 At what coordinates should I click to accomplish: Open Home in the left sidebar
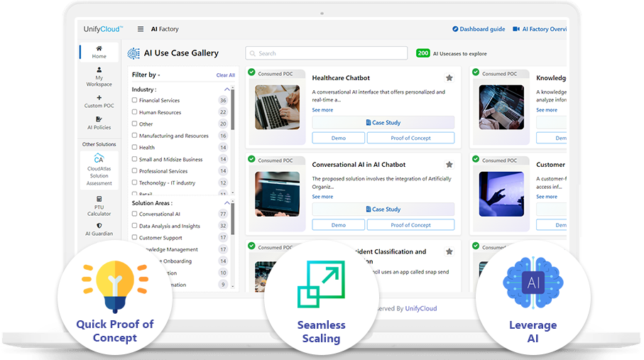click(x=99, y=52)
